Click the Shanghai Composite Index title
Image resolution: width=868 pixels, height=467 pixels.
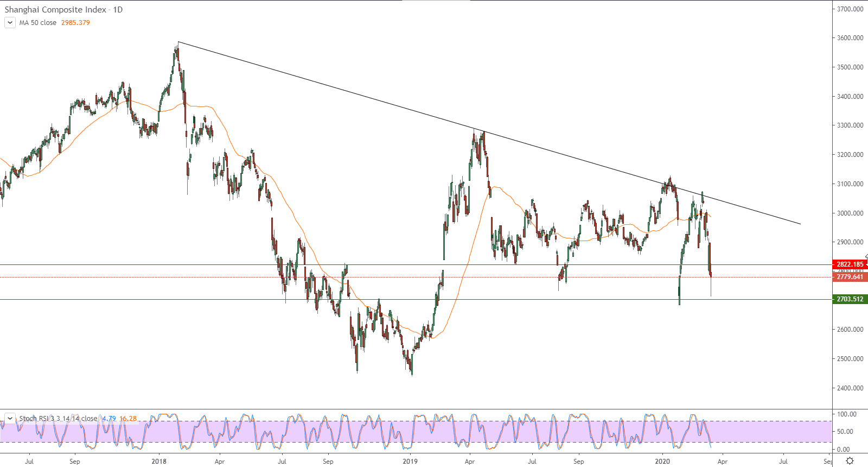point(55,10)
